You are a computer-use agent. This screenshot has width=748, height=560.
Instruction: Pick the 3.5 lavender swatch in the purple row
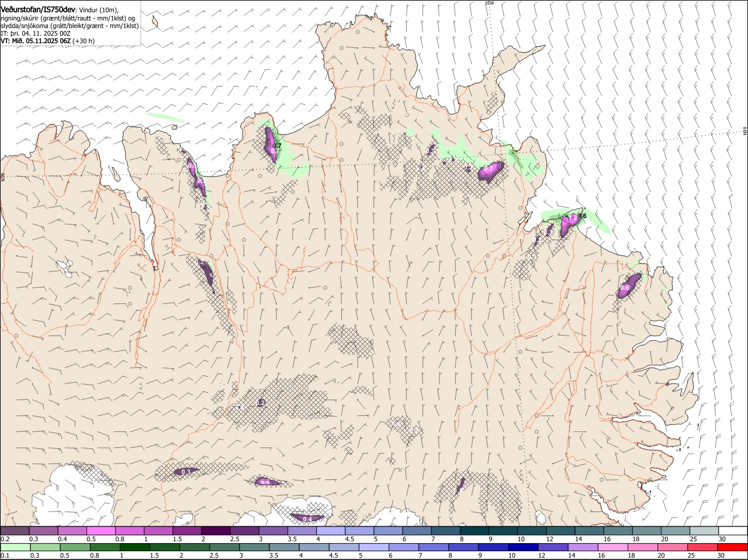(x=302, y=530)
